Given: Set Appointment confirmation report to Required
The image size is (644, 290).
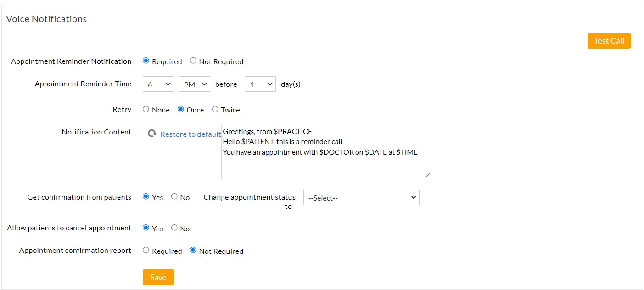Looking at the screenshot, I should tap(146, 250).
